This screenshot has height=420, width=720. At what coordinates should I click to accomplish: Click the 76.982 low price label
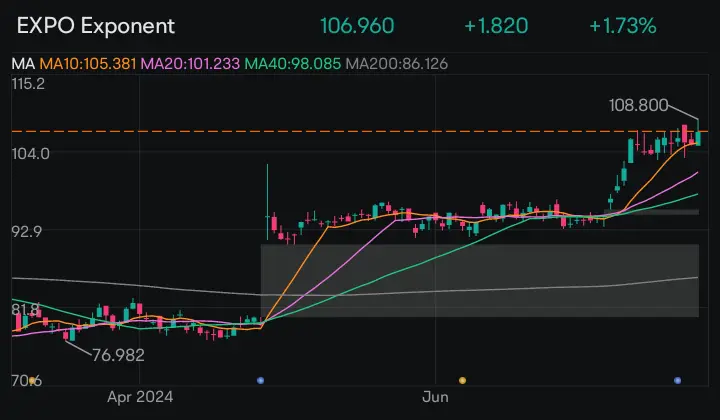pyautogui.click(x=118, y=355)
